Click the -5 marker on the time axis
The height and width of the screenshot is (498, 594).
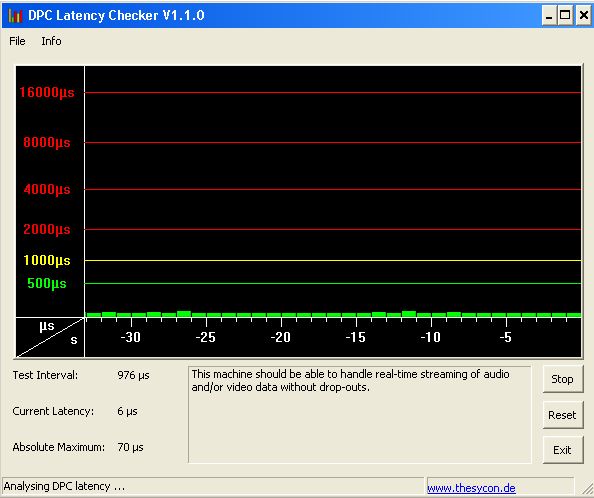(505, 337)
